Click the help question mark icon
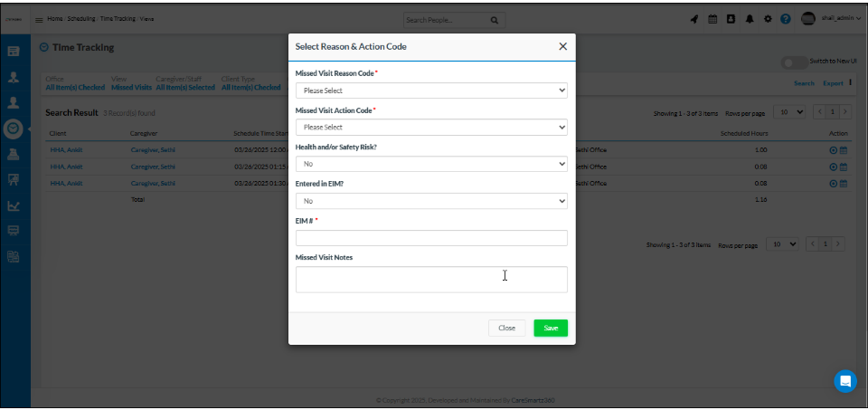 [x=786, y=19]
